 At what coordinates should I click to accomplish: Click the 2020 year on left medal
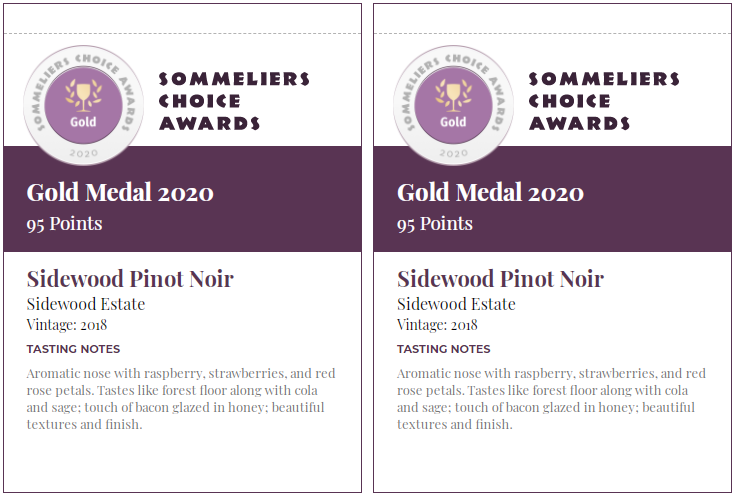83,153
